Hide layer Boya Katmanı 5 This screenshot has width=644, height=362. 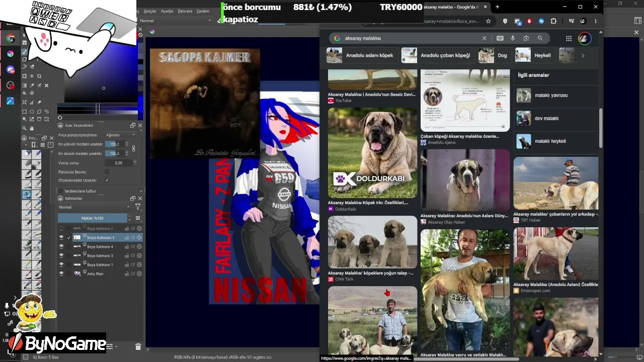pyautogui.click(x=61, y=237)
